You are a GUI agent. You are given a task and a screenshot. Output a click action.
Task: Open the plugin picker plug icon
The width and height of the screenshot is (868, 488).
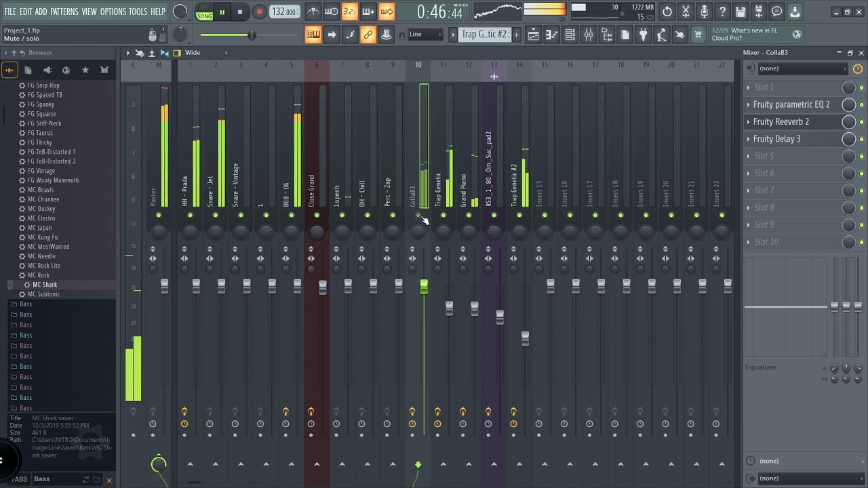tap(644, 35)
